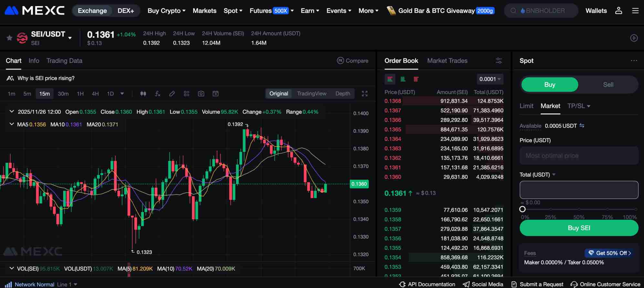
Task: Click the network signal bars icon
Action: coord(9,284)
